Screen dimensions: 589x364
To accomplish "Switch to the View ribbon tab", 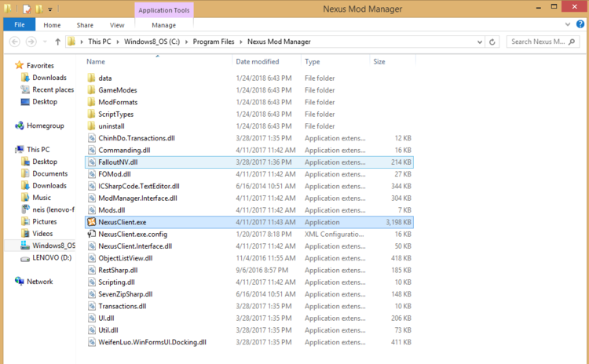I will pyautogui.click(x=117, y=25).
